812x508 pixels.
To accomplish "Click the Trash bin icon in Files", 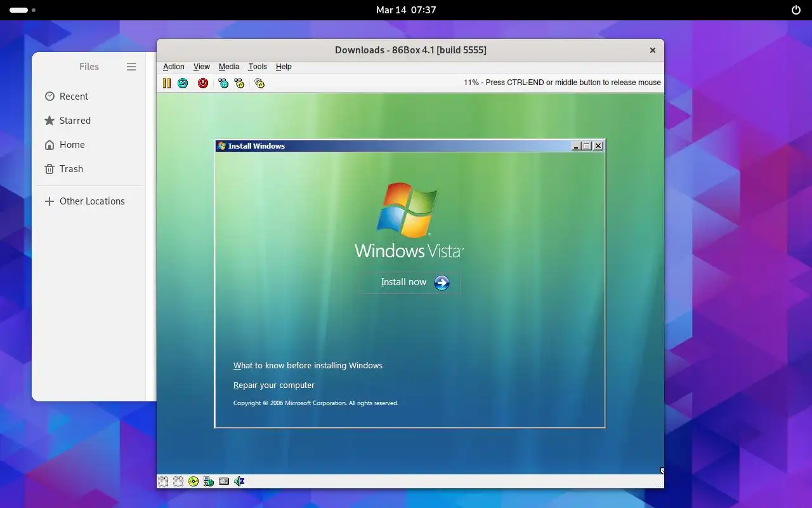I will pos(49,169).
